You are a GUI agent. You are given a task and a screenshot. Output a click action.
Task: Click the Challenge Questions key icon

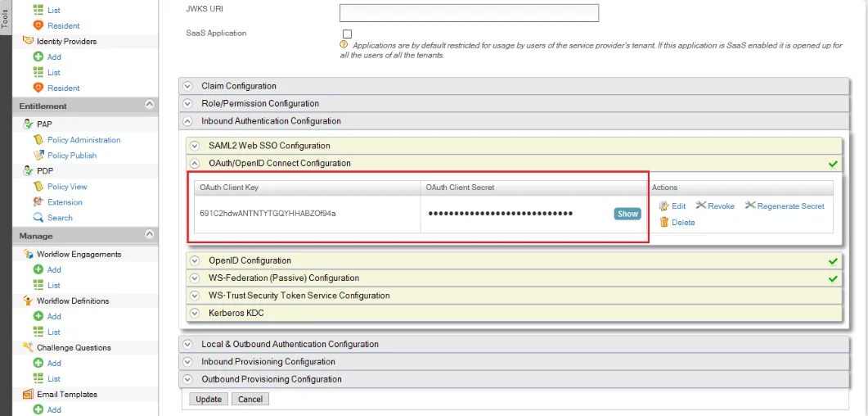click(x=29, y=347)
